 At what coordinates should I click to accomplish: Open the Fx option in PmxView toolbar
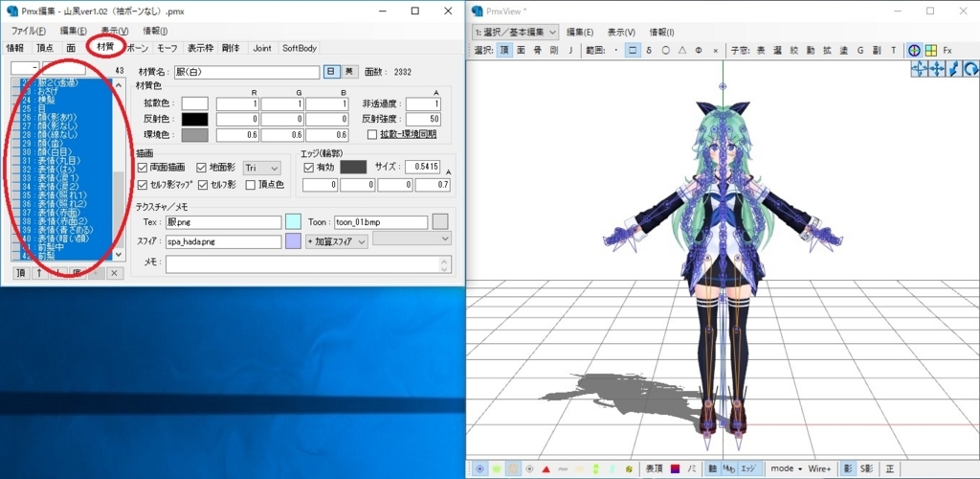947,50
